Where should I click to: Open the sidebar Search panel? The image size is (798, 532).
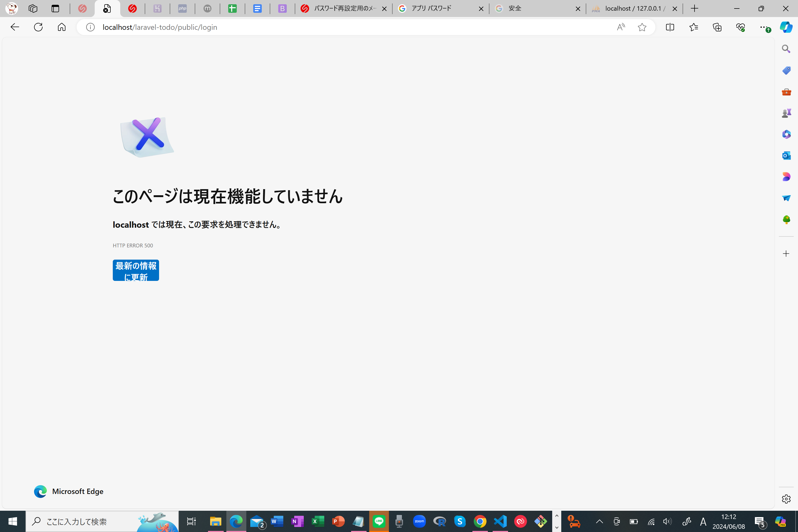click(786, 49)
